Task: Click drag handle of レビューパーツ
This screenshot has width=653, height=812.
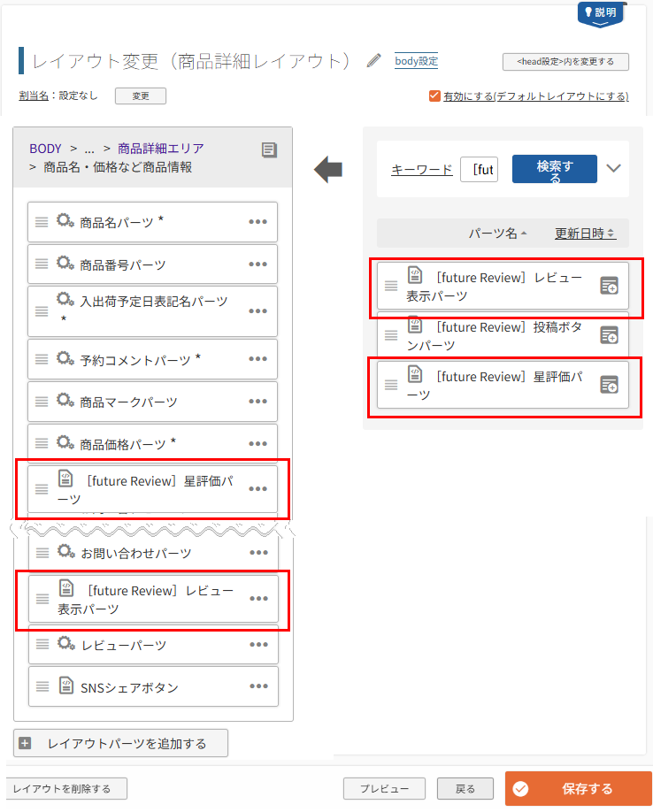Action: (42, 644)
